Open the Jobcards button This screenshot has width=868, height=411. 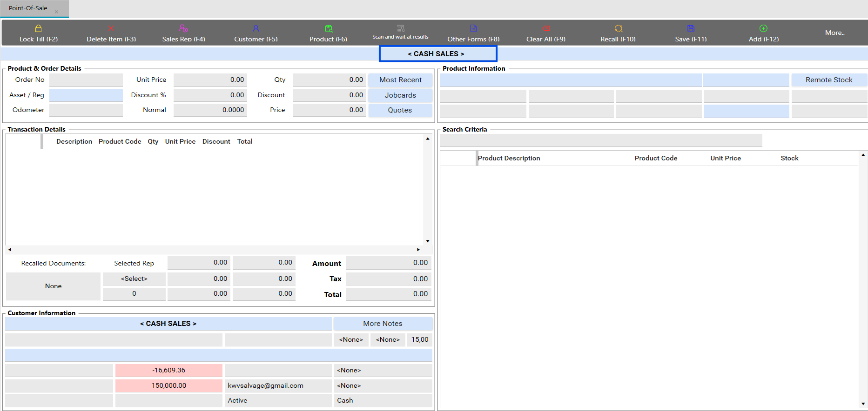(400, 95)
